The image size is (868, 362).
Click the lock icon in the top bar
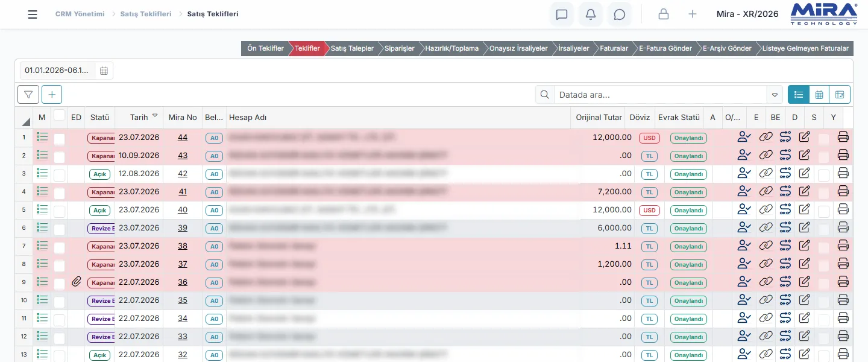pos(664,14)
